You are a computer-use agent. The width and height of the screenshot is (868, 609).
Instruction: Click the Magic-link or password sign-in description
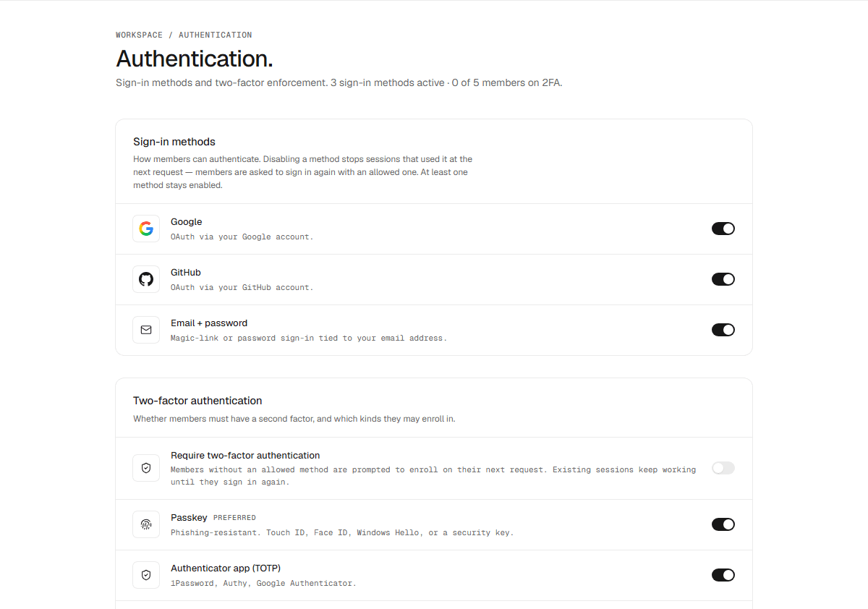[x=309, y=338]
